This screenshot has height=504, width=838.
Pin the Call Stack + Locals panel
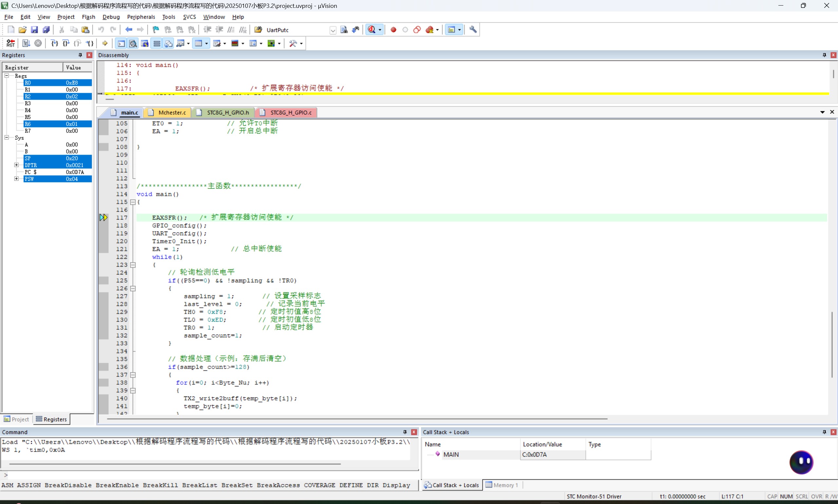click(824, 432)
